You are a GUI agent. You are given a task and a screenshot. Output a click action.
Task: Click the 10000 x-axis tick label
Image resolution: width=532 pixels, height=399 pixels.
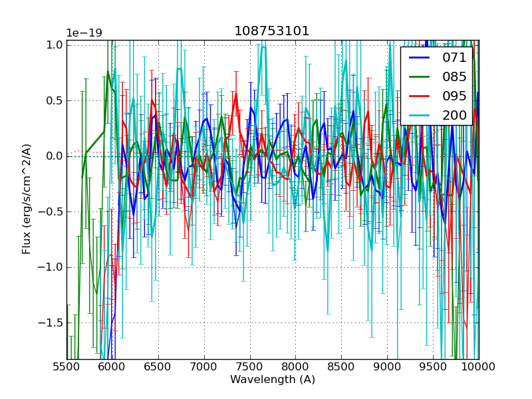coord(479,366)
